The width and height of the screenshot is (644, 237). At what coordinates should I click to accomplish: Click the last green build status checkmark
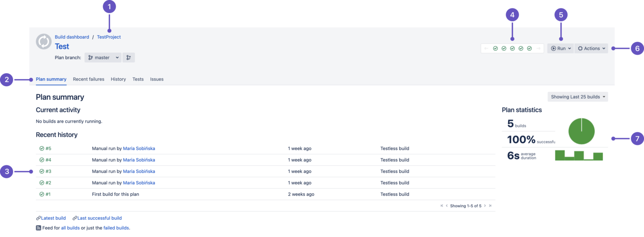(529, 49)
